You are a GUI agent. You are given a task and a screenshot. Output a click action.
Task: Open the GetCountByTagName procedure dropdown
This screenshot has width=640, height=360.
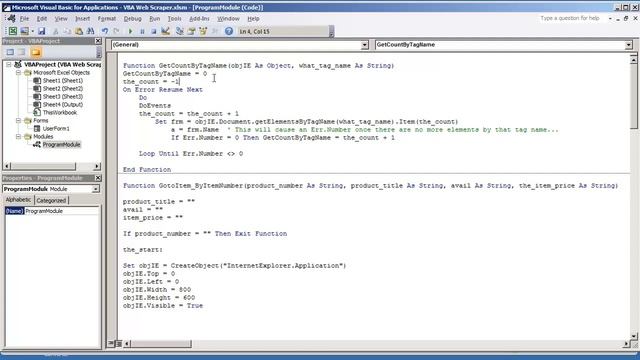(x=629, y=45)
